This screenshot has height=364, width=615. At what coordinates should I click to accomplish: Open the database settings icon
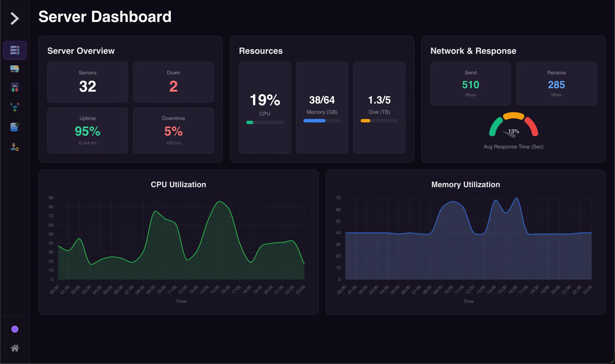point(15,127)
